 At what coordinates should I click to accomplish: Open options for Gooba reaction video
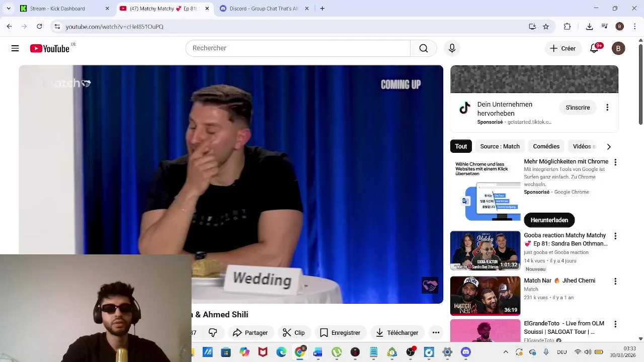[x=615, y=236]
